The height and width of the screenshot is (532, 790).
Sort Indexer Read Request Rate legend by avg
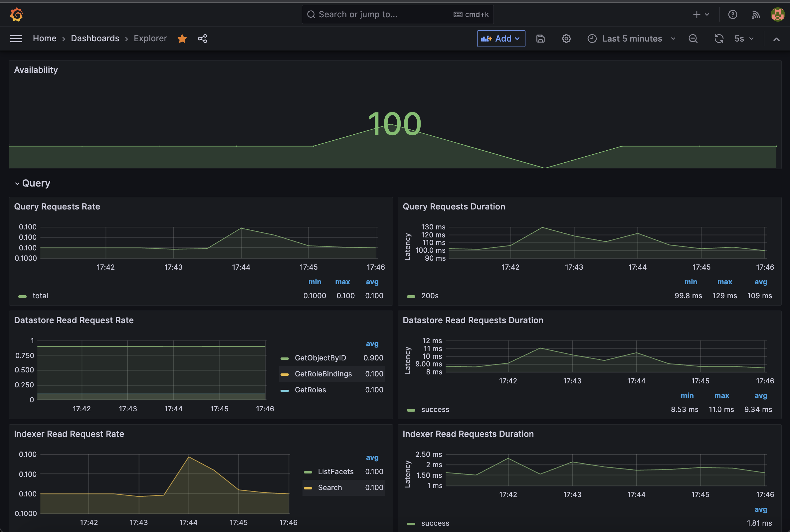(372, 458)
